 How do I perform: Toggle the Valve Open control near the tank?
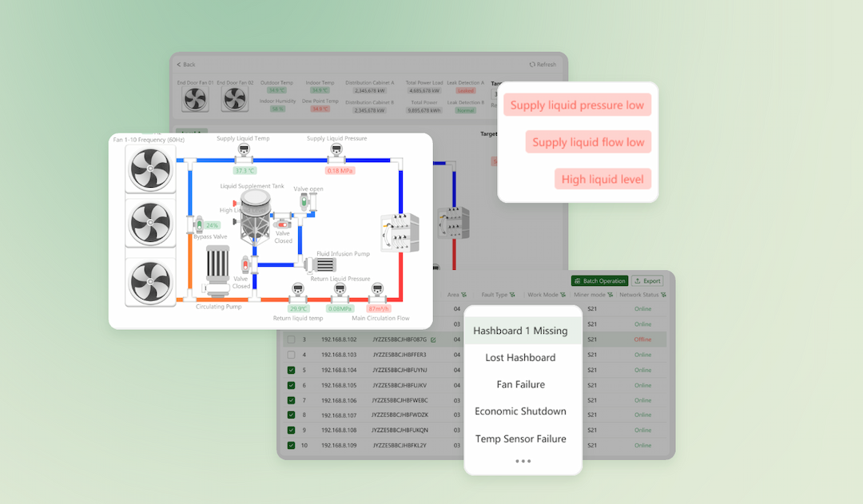pos(304,200)
